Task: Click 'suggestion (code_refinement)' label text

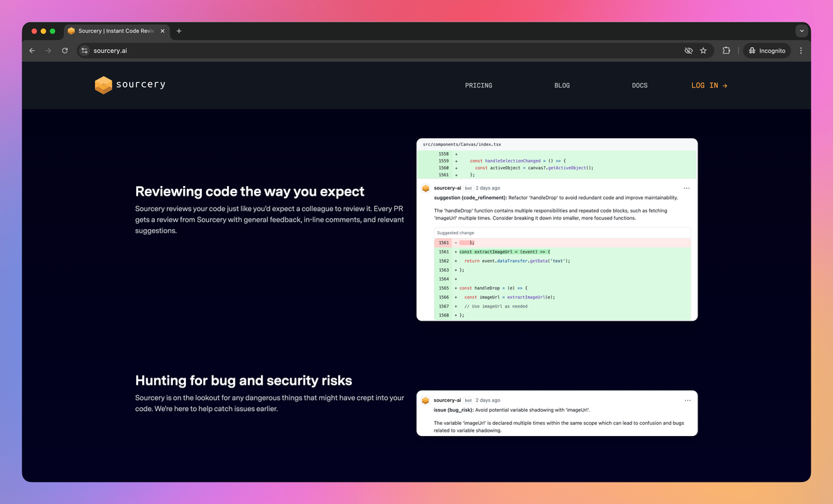Action: point(470,197)
